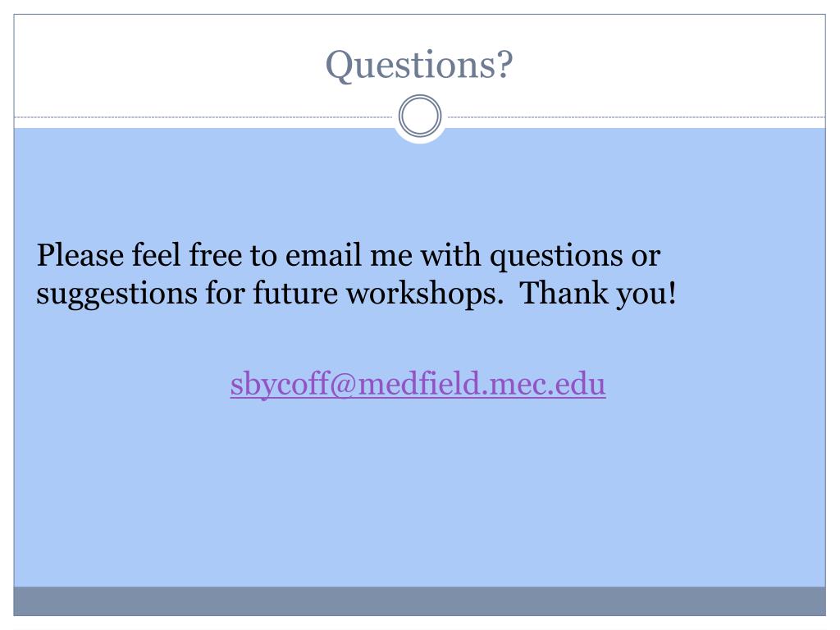Click the dashed divider left of the circle
Viewport: 840px width, 630px height.
click(203, 116)
